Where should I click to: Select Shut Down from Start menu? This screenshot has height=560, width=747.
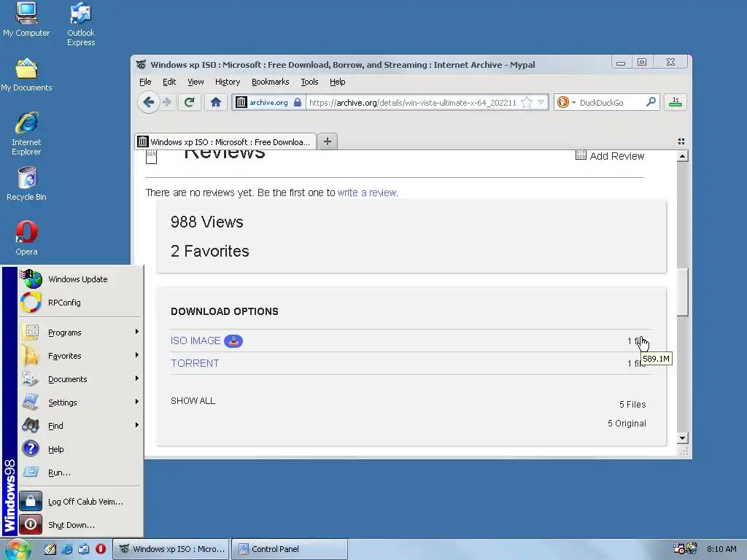(x=80, y=525)
